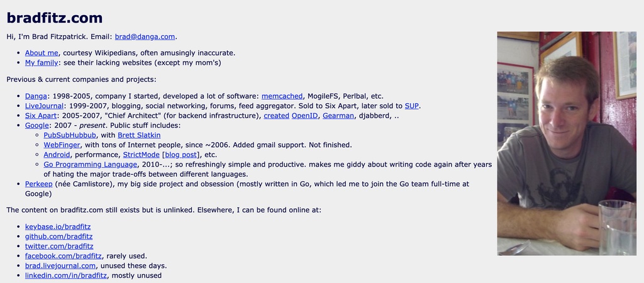Visit the My family link
This screenshot has height=283, width=644.
pos(42,62)
